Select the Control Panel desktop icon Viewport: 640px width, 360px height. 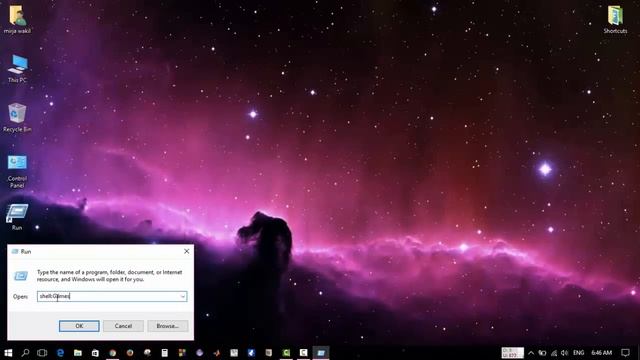point(17,171)
